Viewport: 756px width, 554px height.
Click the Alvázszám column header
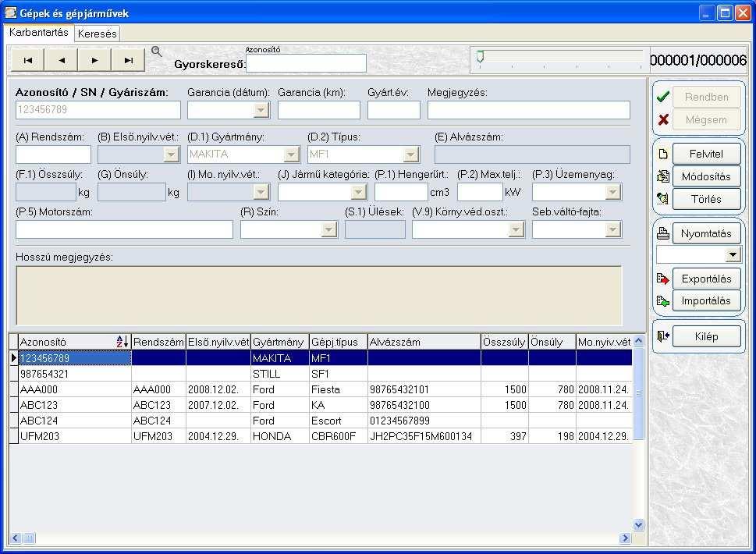tap(424, 342)
